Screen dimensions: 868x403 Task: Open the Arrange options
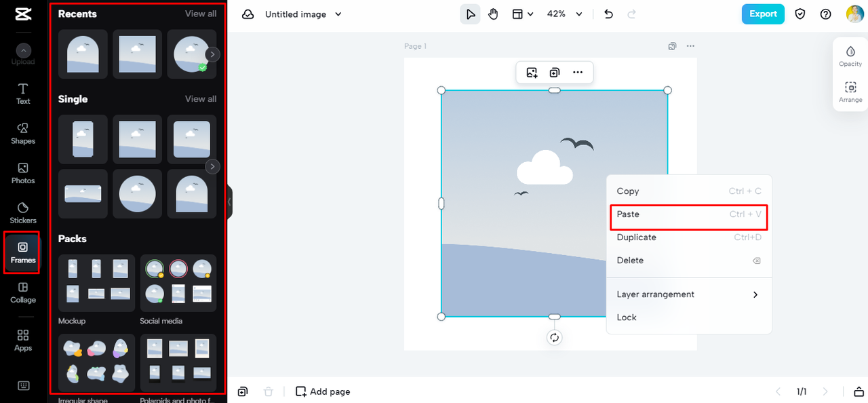tap(850, 92)
